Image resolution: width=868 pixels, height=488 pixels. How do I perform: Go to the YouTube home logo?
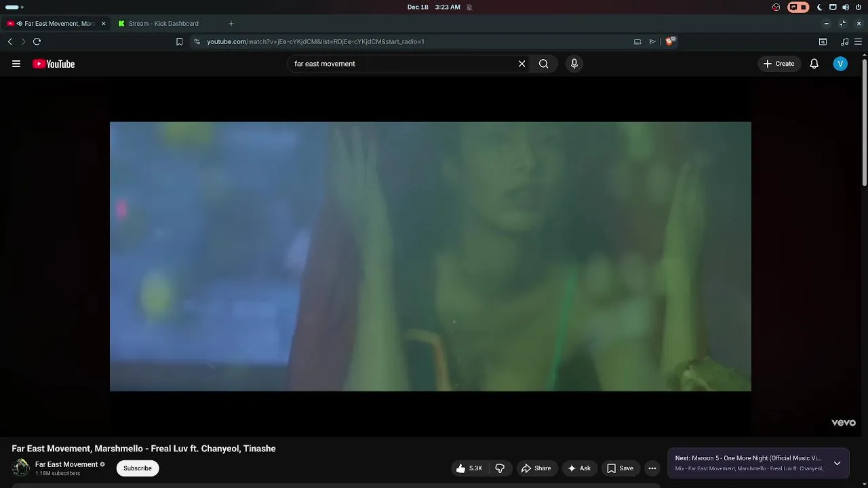point(54,64)
